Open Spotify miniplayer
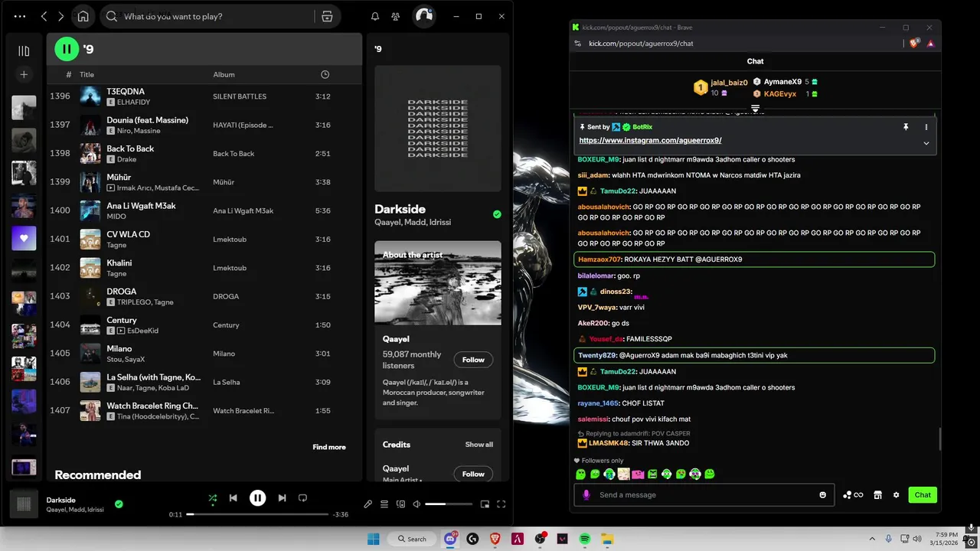 (x=485, y=504)
